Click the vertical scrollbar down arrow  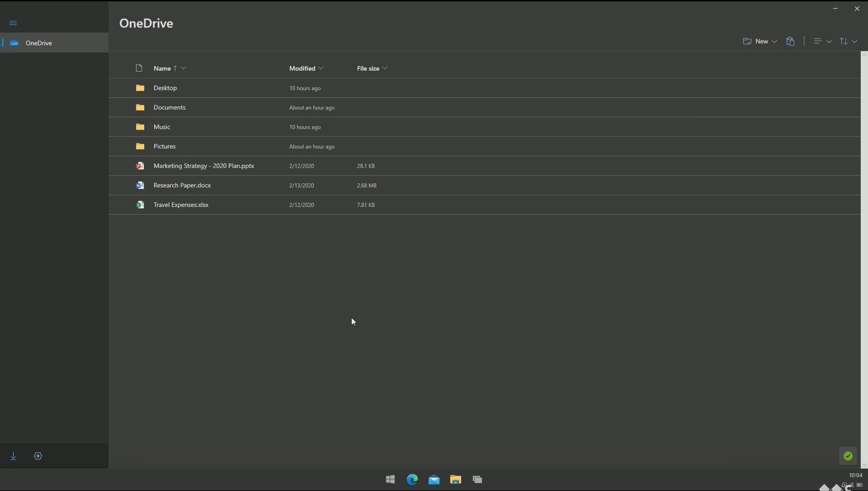click(x=864, y=465)
